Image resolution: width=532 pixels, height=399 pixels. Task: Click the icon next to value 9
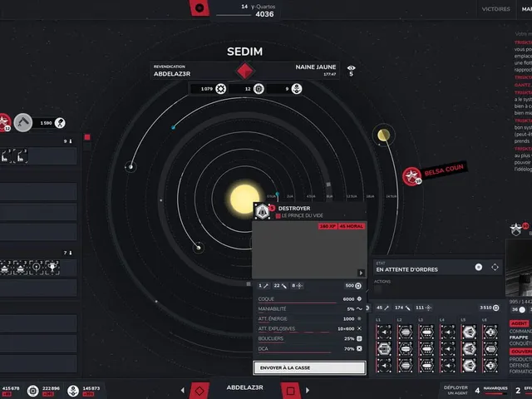point(297,89)
